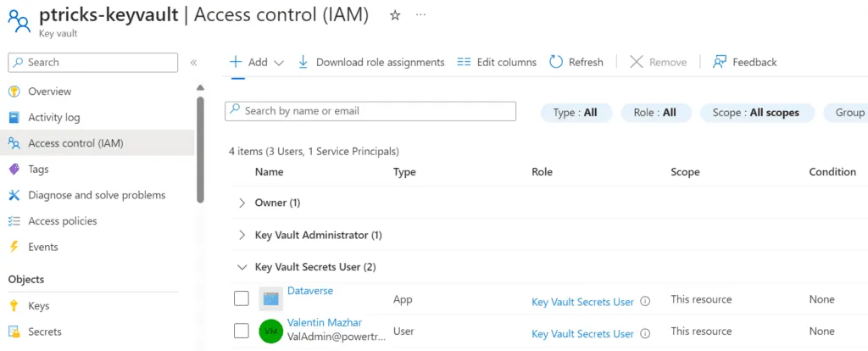Viewport: 868px width, 351px height.
Task: Open the Scope : All scopes filter
Action: pos(757,113)
